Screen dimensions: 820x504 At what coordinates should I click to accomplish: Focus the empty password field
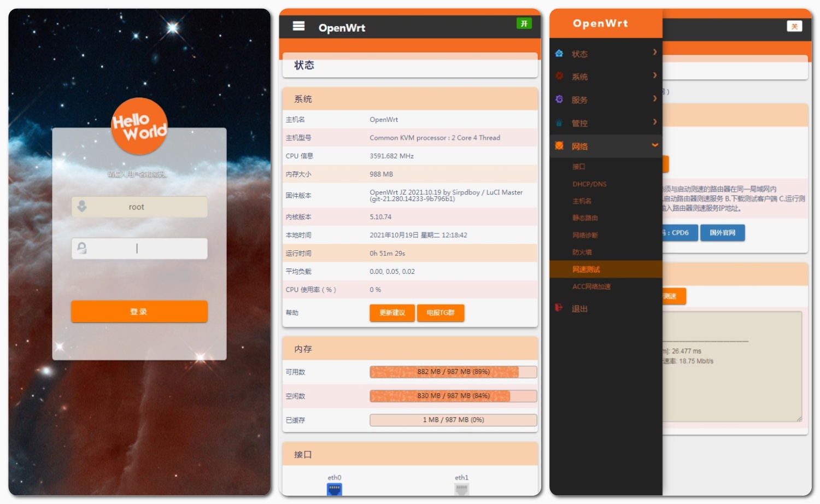click(x=139, y=249)
